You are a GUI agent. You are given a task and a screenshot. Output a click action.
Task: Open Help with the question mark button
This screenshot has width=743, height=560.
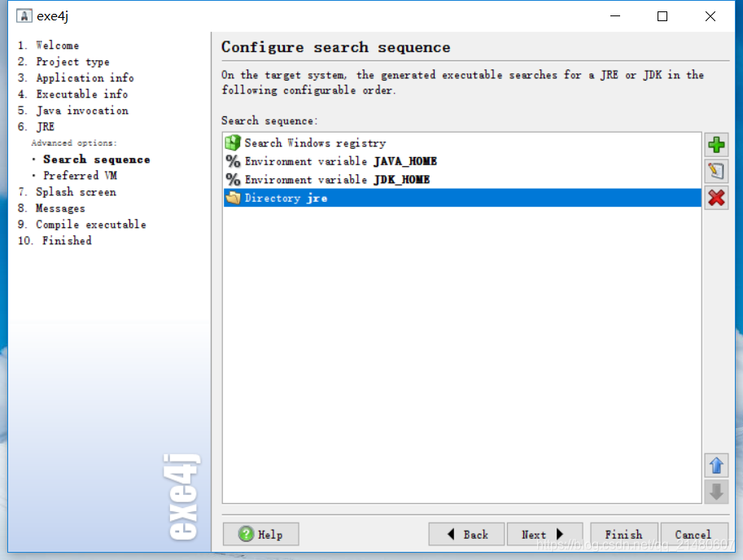pos(260,534)
